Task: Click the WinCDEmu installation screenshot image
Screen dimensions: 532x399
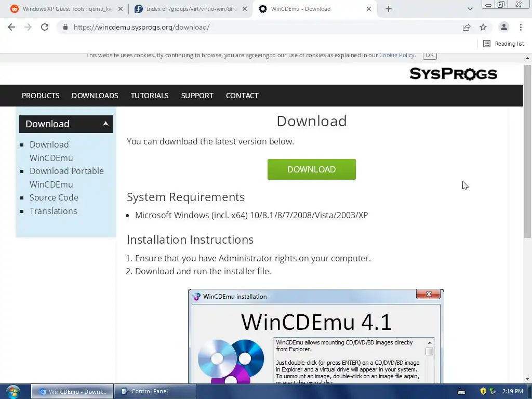Action: click(x=316, y=336)
